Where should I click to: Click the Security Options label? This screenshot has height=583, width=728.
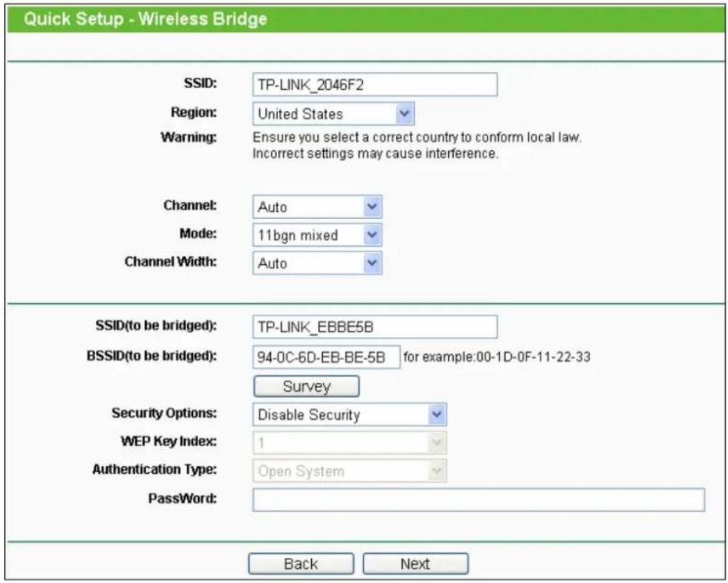click(x=164, y=413)
